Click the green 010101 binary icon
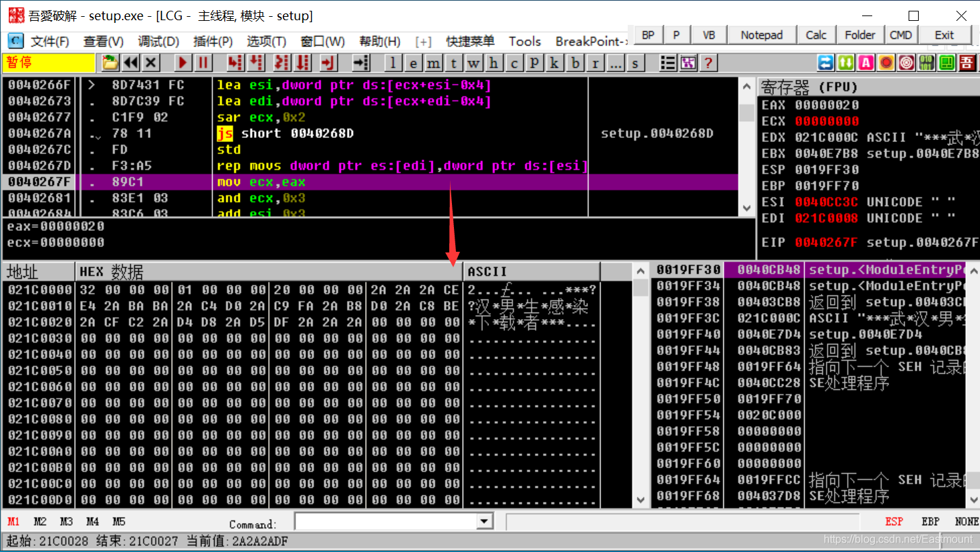This screenshot has width=980, height=552. [927, 63]
